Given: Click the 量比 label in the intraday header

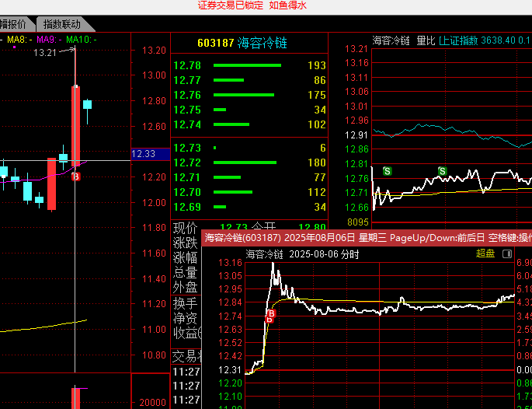Looking at the screenshot, I should coord(426,40).
